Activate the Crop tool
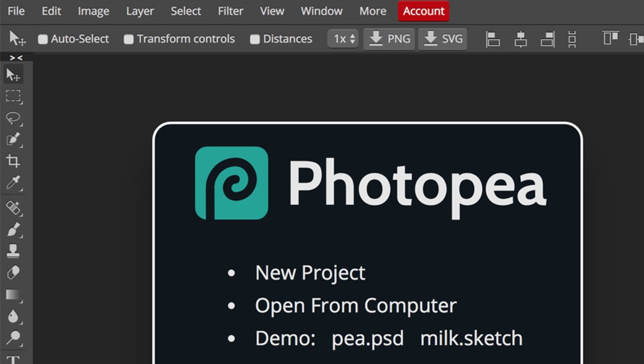 point(13,161)
